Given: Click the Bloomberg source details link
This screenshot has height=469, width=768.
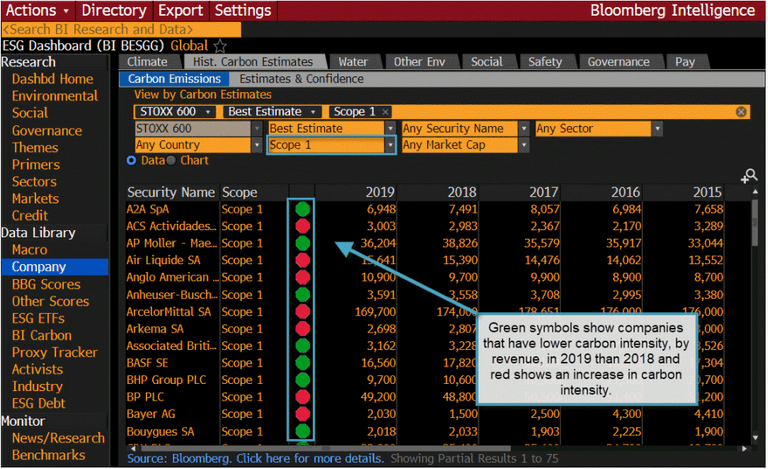Looking at the screenshot, I should tap(255, 459).
